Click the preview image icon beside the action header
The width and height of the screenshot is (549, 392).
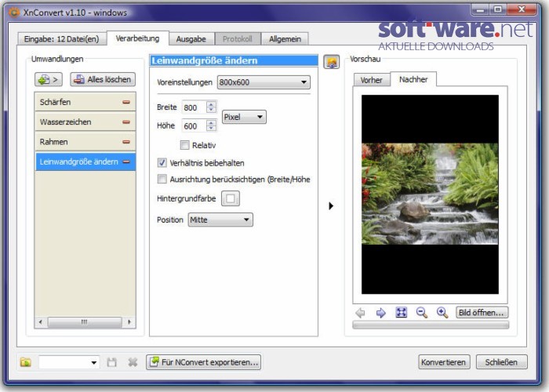pyautogui.click(x=331, y=62)
